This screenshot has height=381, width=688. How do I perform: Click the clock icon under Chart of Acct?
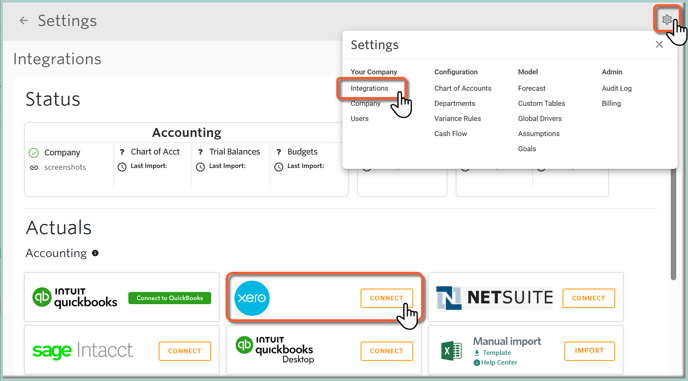coord(122,167)
